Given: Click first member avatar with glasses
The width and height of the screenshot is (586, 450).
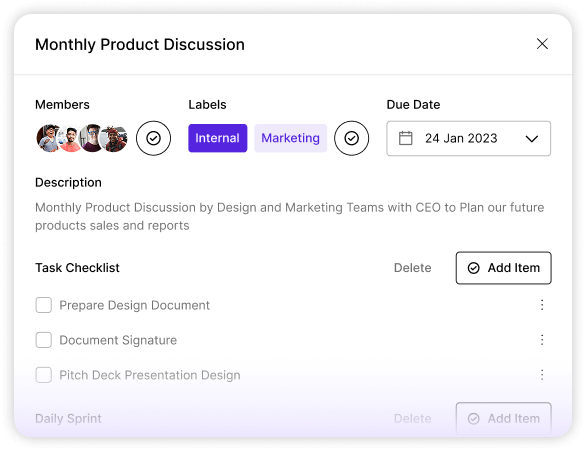Looking at the screenshot, I should point(48,138).
